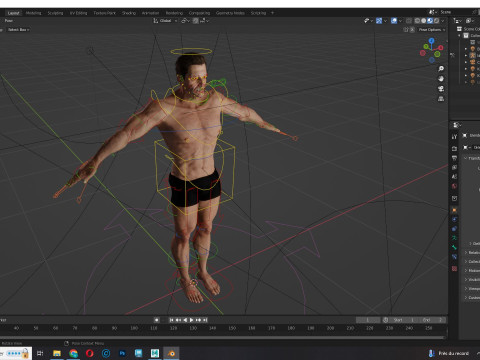
Task: Click the red X axis on navigation gizmo
Action: [441, 48]
